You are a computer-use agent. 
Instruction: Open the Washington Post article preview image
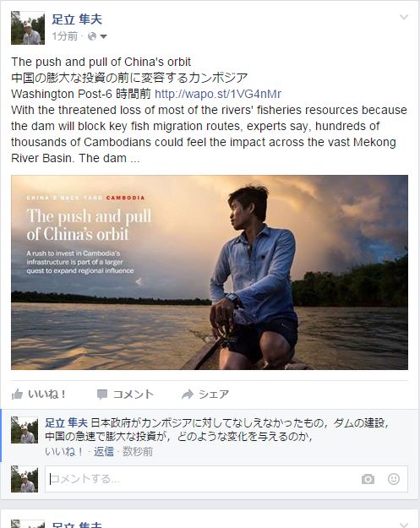[x=210, y=272]
